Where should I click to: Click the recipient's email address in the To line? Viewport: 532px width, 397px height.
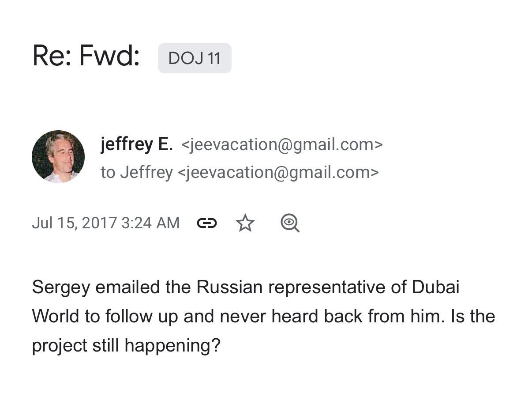pyautogui.click(x=278, y=172)
